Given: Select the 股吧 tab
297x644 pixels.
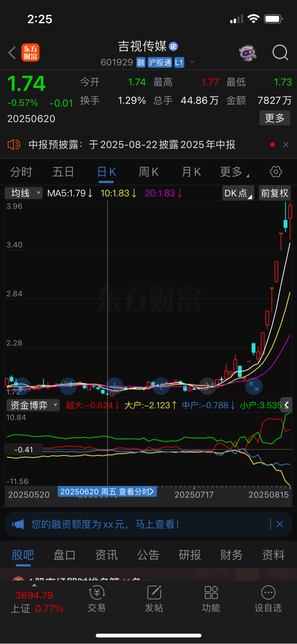Looking at the screenshot, I should click(23, 555).
